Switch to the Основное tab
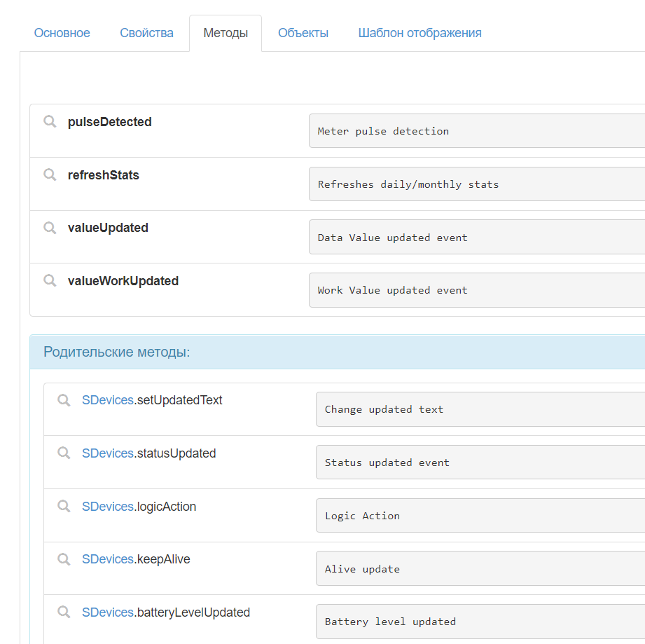Viewport: 645px width, 644px height. [62, 33]
